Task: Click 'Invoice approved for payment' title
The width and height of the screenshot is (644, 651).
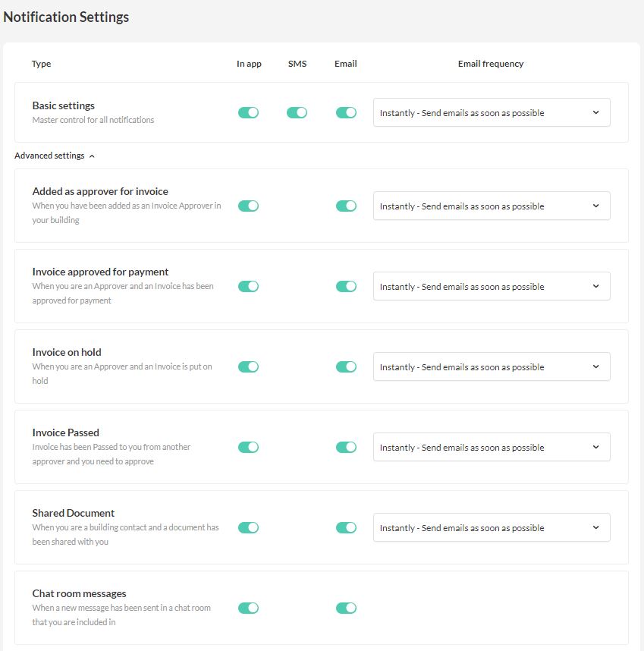Action: [x=100, y=272]
